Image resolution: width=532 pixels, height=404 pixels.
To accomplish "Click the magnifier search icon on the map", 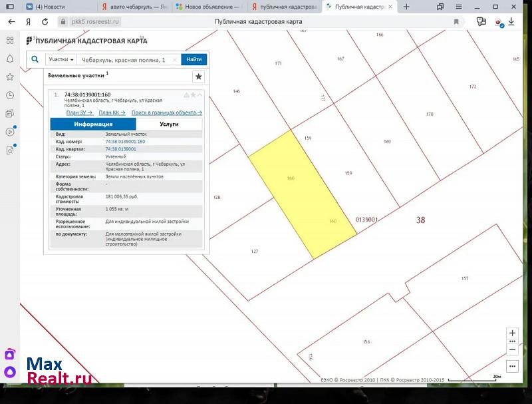I will click(35, 59).
